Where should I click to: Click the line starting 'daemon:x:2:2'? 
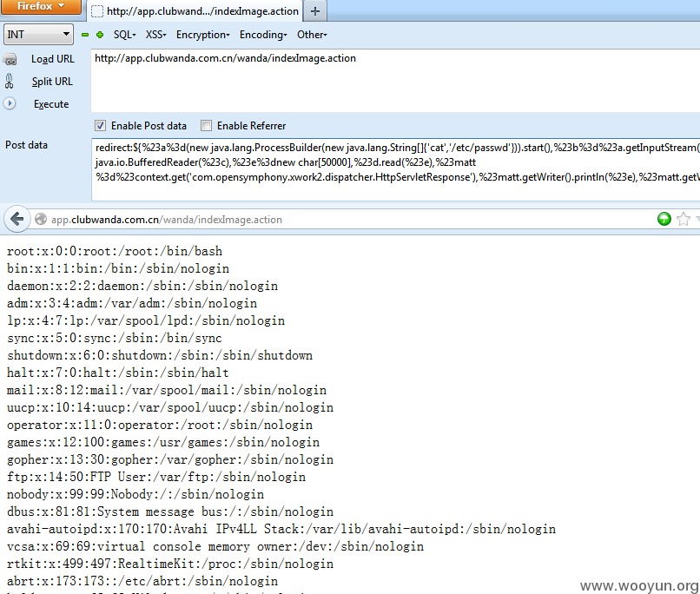tap(142, 286)
